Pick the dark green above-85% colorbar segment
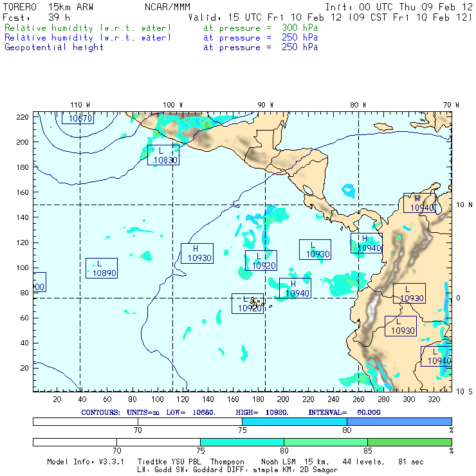 (410, 442)
